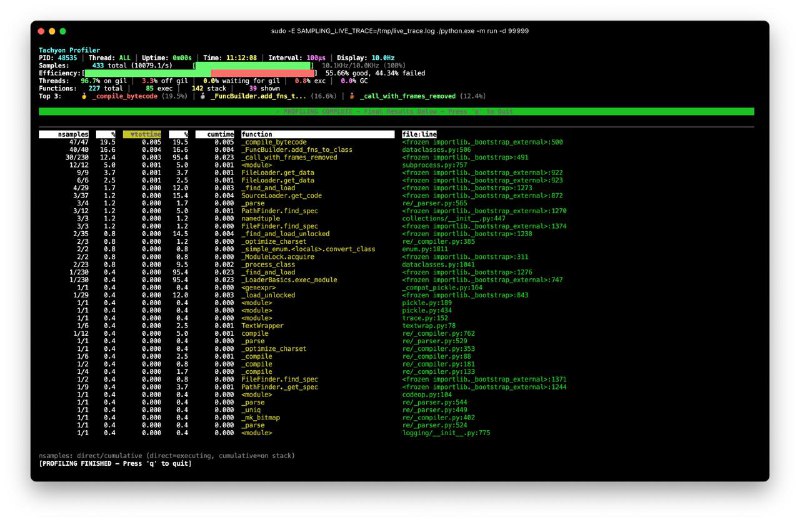Click the fire icon before _FuncBuilder.add_fns_t...
Image resolution: width=800 pixels, height=522 pixels.
click(203, 96)
